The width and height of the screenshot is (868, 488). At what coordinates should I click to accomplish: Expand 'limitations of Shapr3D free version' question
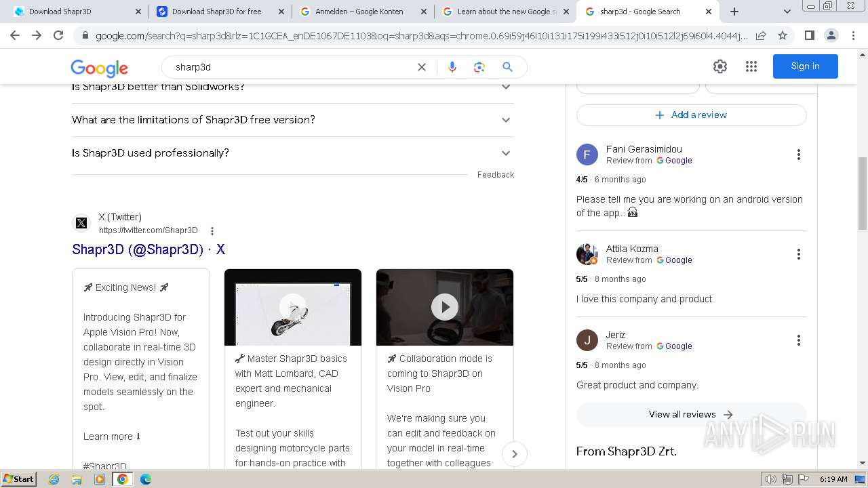(x=293, y=120)
